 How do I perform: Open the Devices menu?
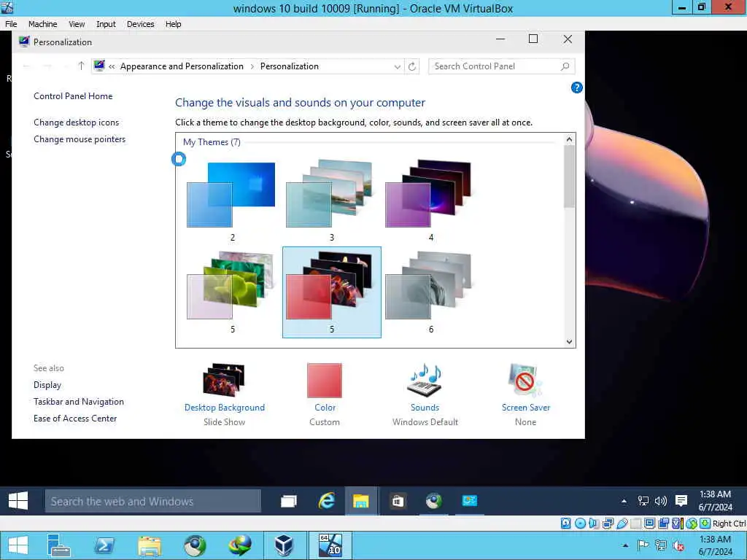tap(141, 24)
